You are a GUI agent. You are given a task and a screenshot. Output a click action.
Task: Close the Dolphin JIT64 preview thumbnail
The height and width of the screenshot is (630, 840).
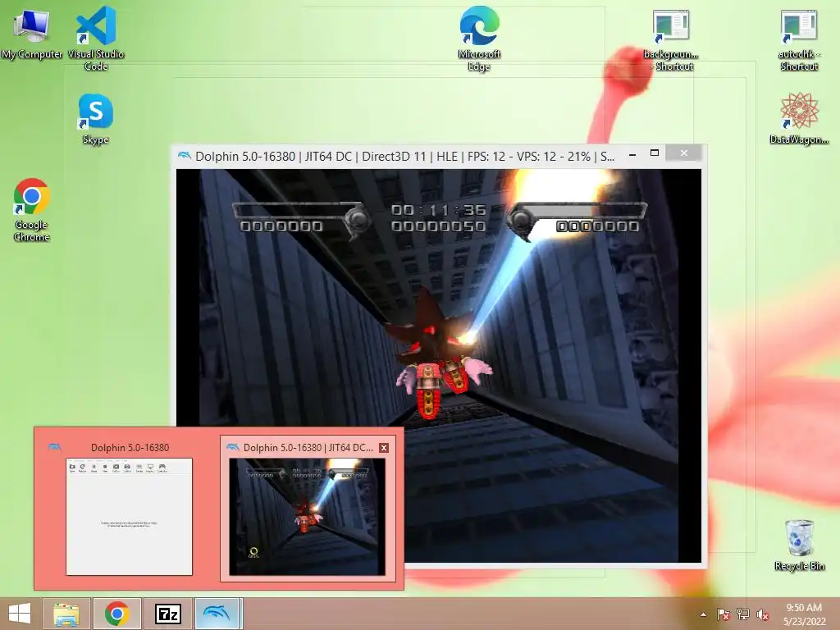tap(384, 448)
